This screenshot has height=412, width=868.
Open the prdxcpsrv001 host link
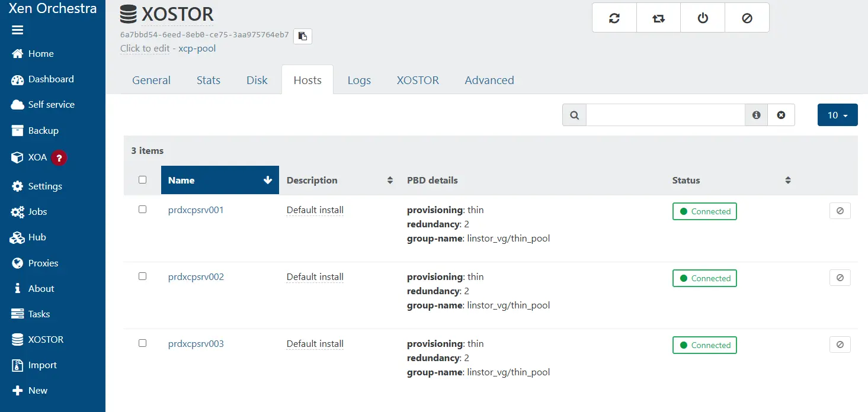[x=196, y=210]
